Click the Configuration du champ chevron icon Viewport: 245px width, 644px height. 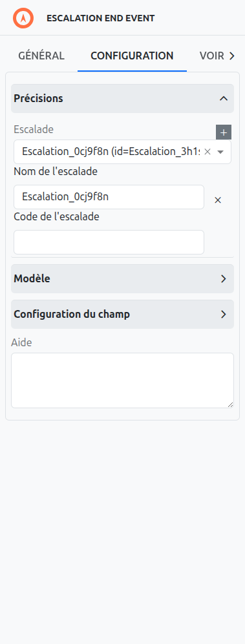224,315
